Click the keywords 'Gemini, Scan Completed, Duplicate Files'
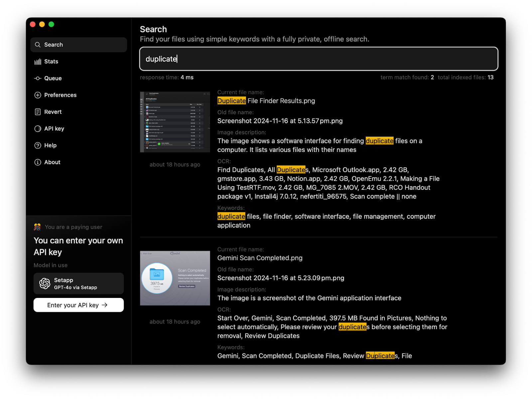Image resolution: width=532 pixels, height=399 pixels. [x=315, y=356]
